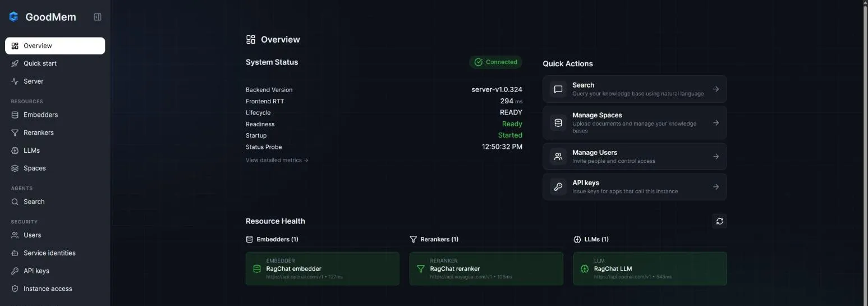Viewport: 868px width, 306px height.
Task: Click the Search magnifier icon in sidebar
Action: coord(15,202)
